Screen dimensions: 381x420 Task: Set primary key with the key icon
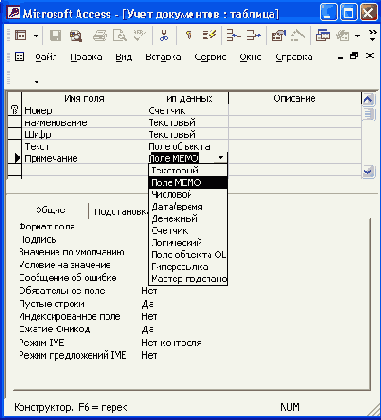coord(188,35)
